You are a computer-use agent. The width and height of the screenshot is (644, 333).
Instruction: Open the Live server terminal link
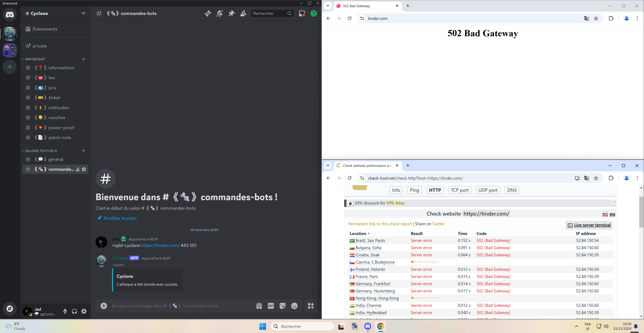(x=592, y=225)
